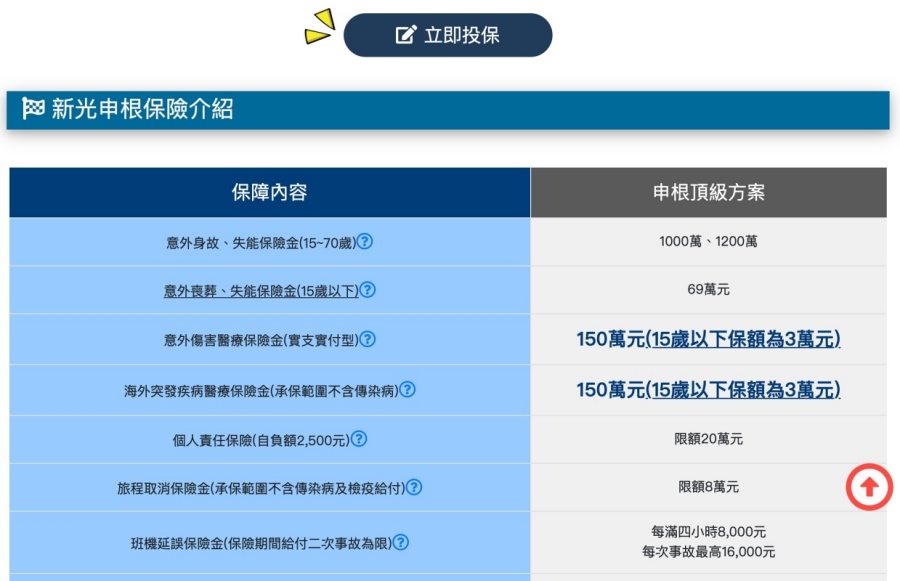This screenshot has height=581, width=900.
Task: Click 意外傷害醫療保險金(實支實付型) row label
Action: pyautogui.click(x=261, y=340)
